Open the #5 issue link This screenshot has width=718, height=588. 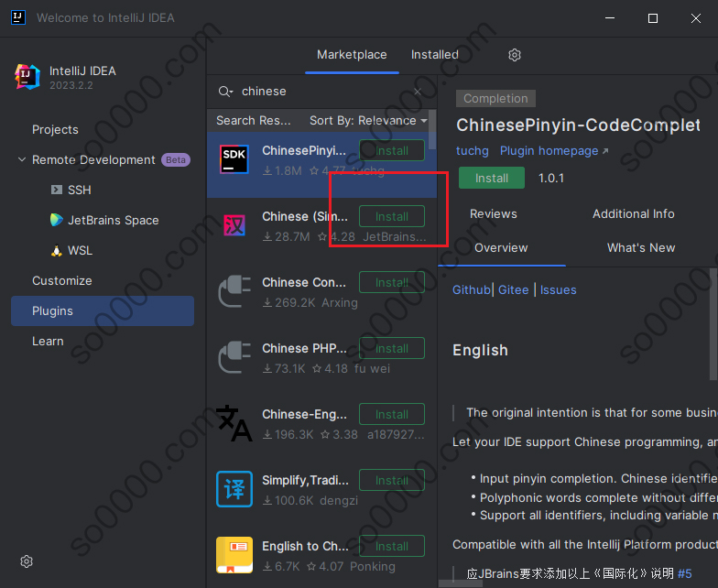[x=685, y=573]
